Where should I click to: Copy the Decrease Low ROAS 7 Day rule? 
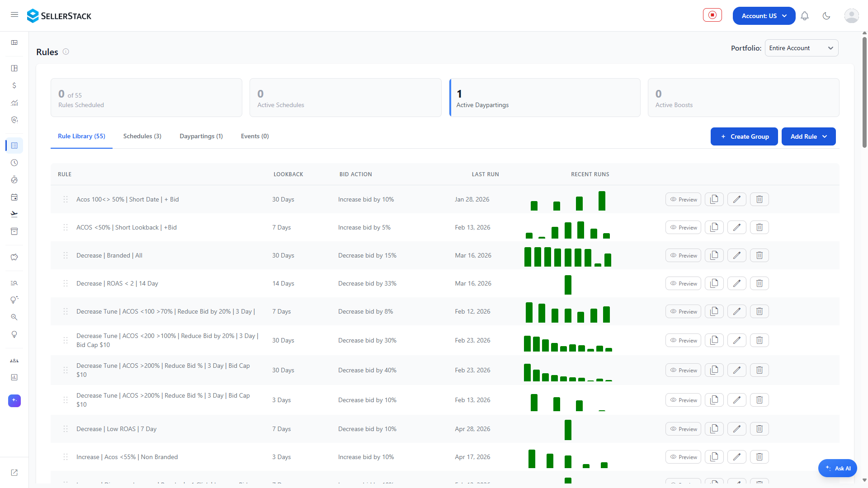click(x=714, y=429)
